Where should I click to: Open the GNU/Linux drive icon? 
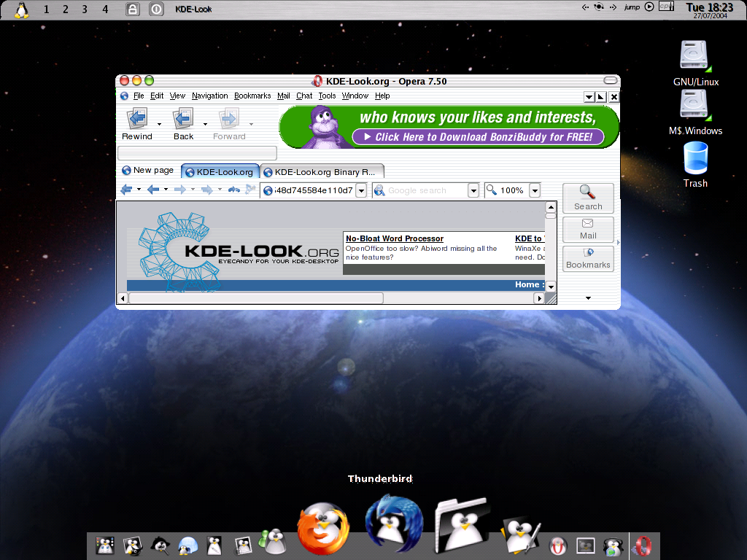(x=694, y=56)
